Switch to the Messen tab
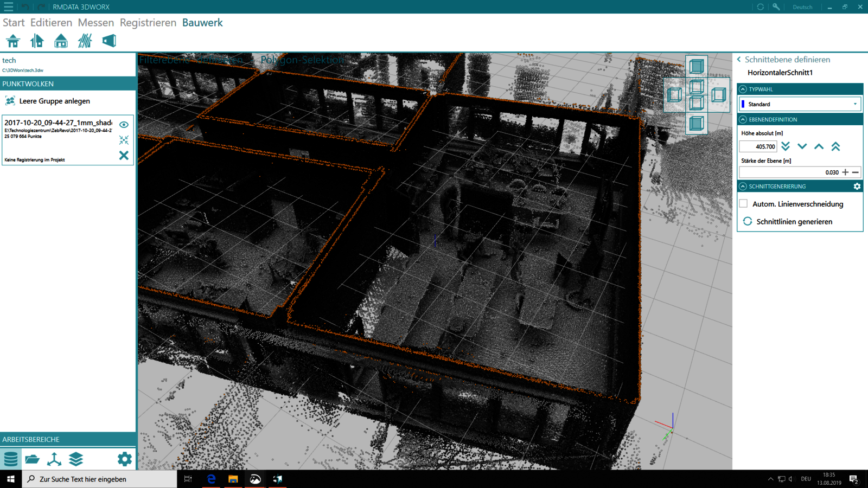The width and height of the screenshot is (868, 488). 95,23
